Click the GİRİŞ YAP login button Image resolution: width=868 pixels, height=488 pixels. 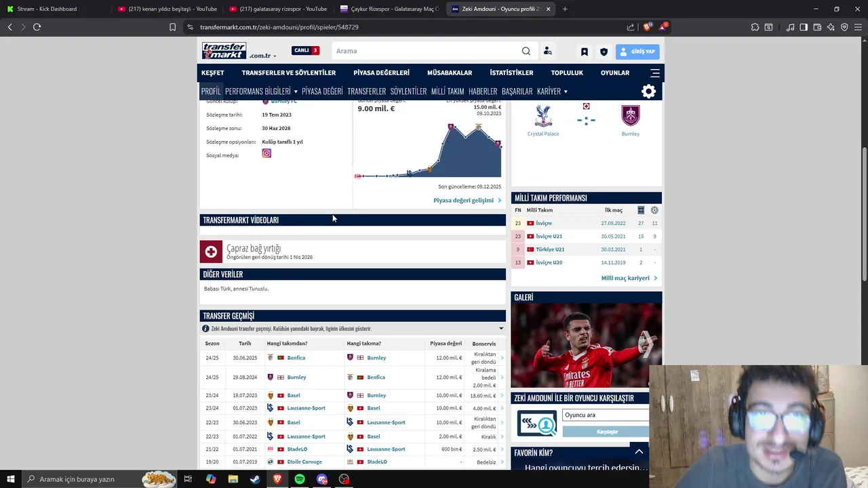click(x=637, y=52)
